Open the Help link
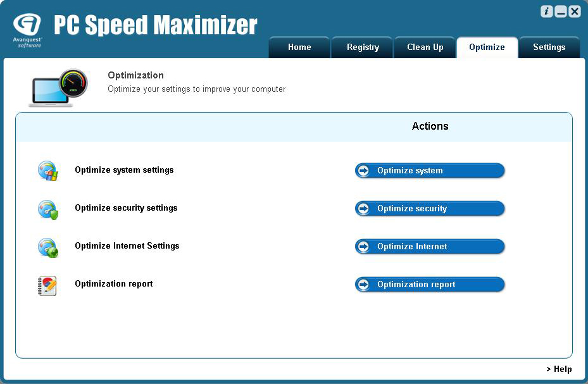Viewport: 588px width, 384px height. click(559, 369)
